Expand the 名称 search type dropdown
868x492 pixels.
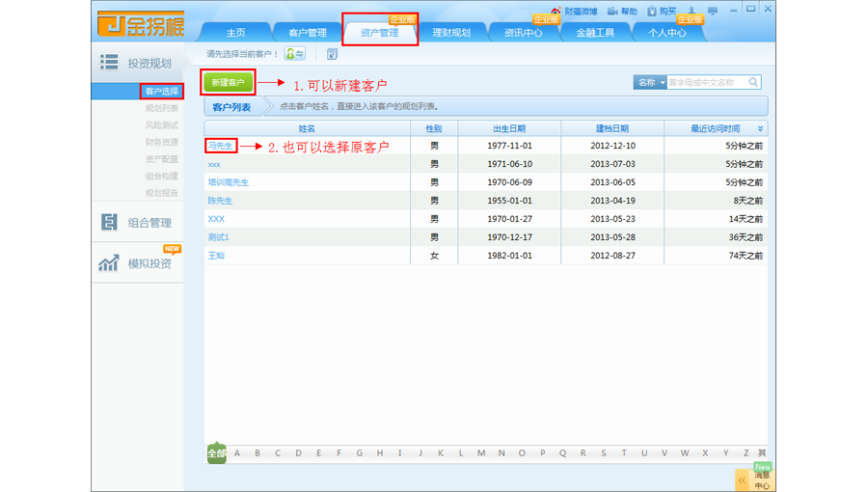(x=650, y=83)
